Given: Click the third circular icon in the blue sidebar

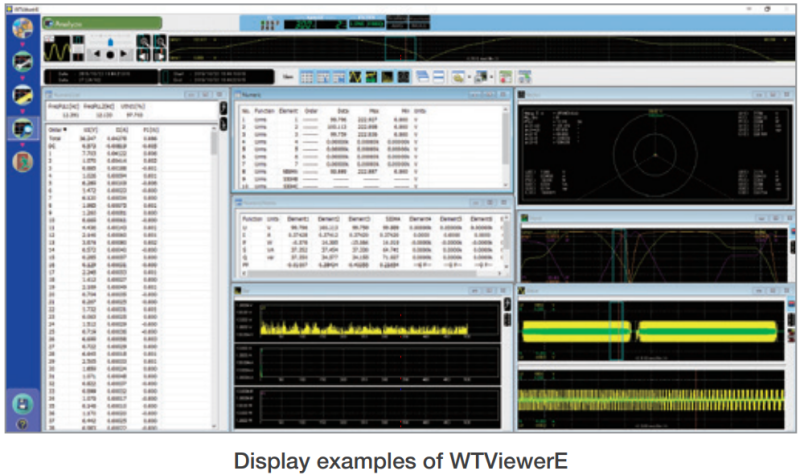Looking at the screenshot, I should tap(22, 95).
